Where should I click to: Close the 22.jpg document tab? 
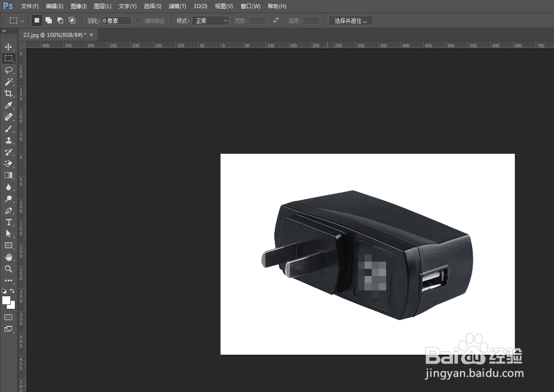(91, 35)
